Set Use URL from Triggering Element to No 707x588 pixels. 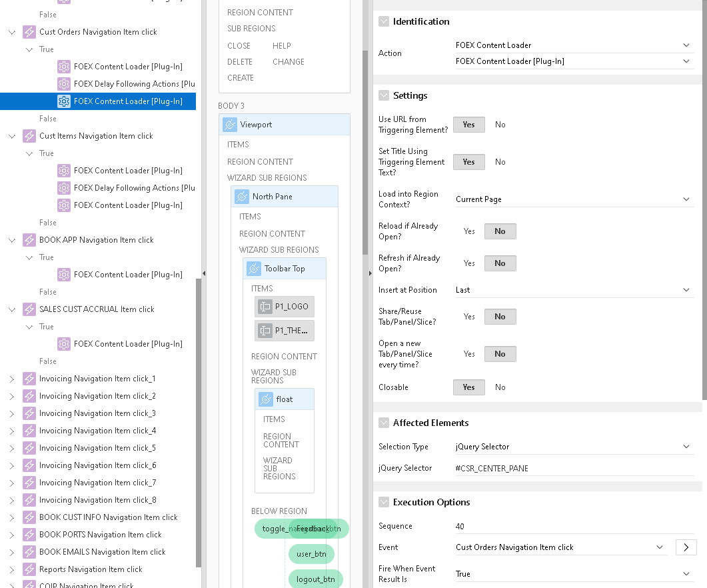click(x=500, y=125)
